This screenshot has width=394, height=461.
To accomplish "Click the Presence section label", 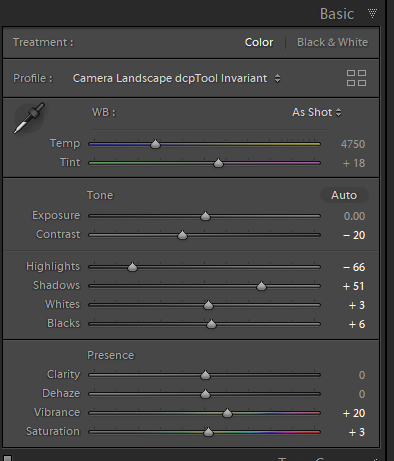I will coord(111,355).
